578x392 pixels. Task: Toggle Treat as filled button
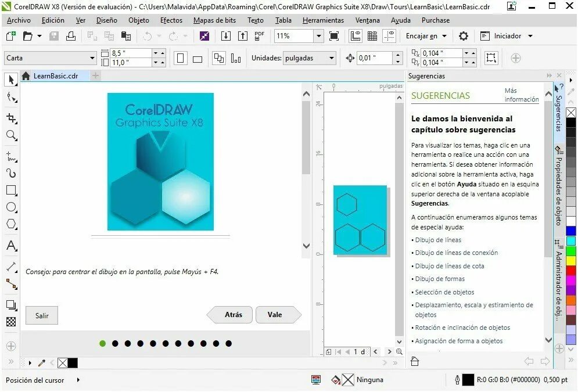(x=491, y=58)
